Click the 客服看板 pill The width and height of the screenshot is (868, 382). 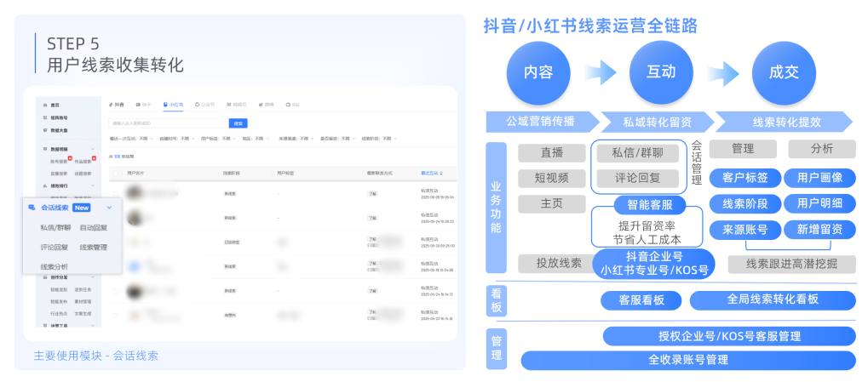click(641, 299)
